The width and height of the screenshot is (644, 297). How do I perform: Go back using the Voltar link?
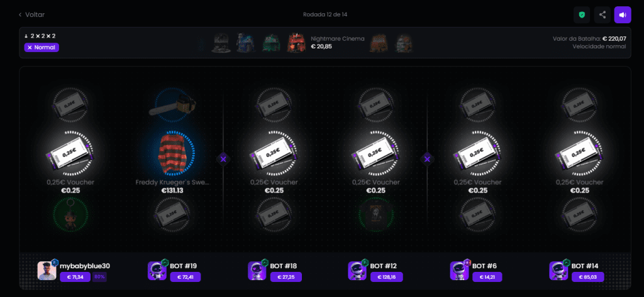coord(31,15)
